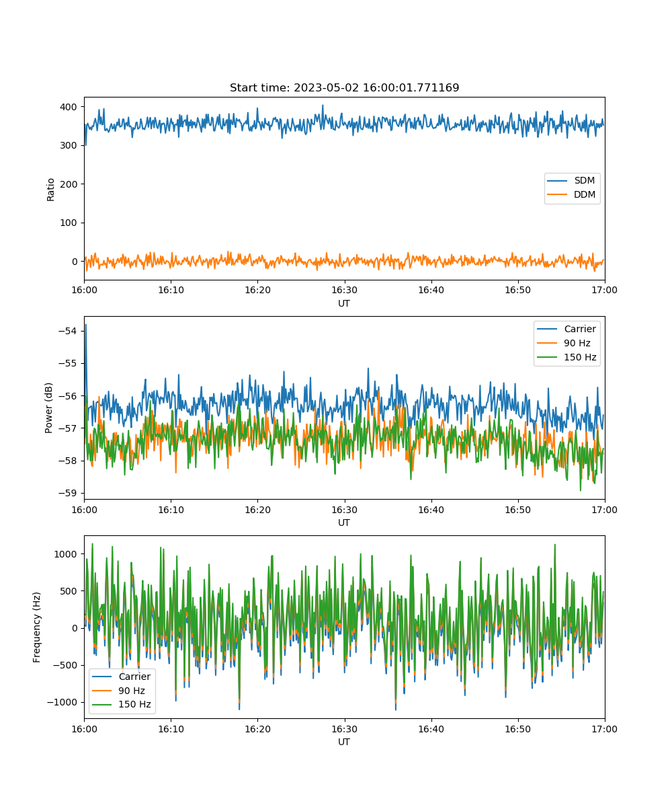The image size is (672, 807).
Task: Click the 16:10 tick under the Frequency plot
Action: coord(171,728)
